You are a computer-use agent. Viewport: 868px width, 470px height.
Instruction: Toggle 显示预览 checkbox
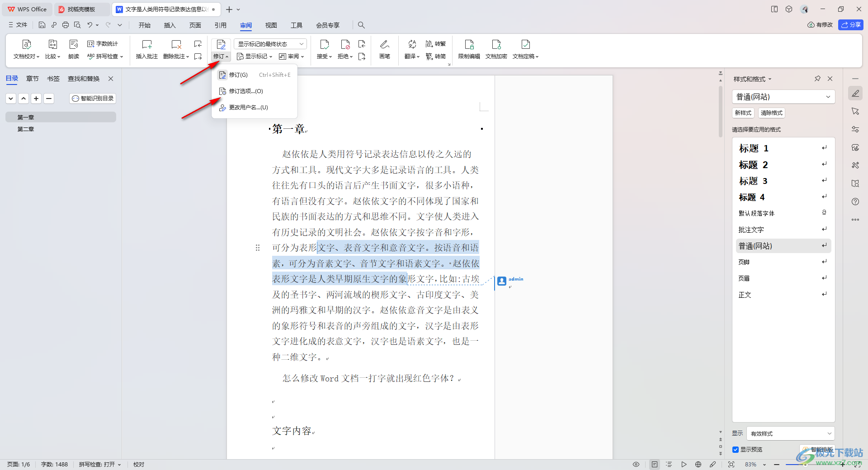[x=736, y=450]
